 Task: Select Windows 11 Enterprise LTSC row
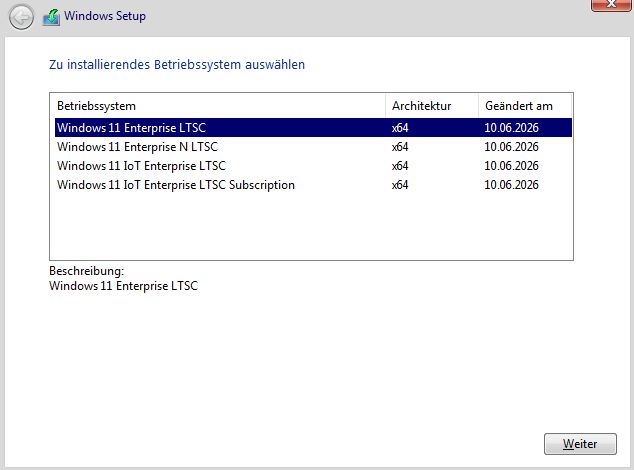pos(313,127)
